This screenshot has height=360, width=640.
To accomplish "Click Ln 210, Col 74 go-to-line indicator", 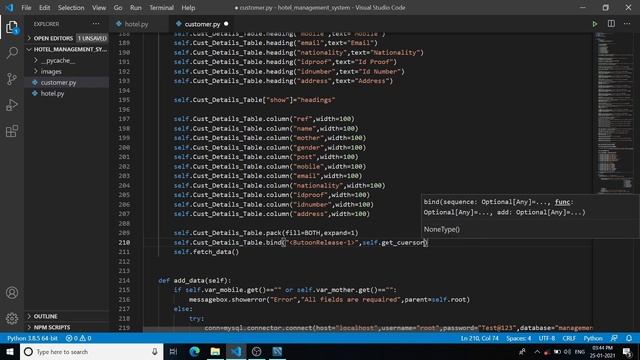I will [480, 338].
